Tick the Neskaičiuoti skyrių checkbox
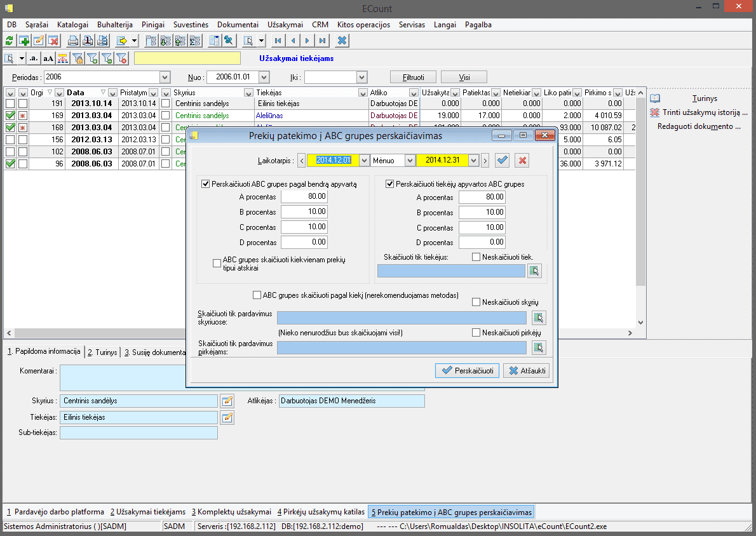This screenshot has height=536, width=756. tap(476, 302)
